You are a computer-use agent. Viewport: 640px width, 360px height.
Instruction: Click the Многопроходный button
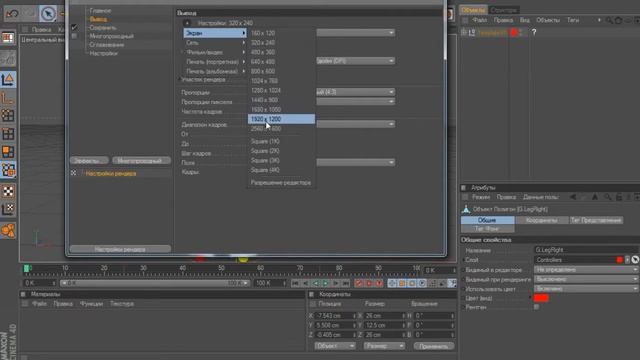[x=141, y=161]
